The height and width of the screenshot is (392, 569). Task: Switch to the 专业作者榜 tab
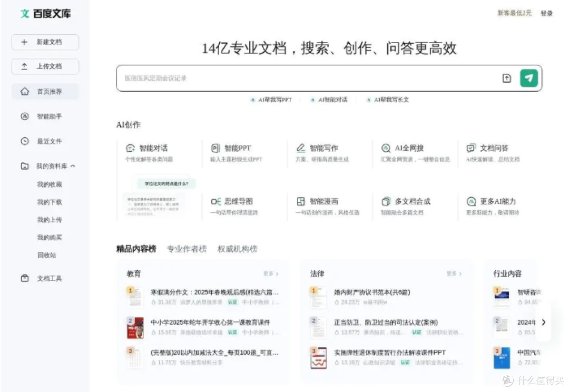[187, 249]
